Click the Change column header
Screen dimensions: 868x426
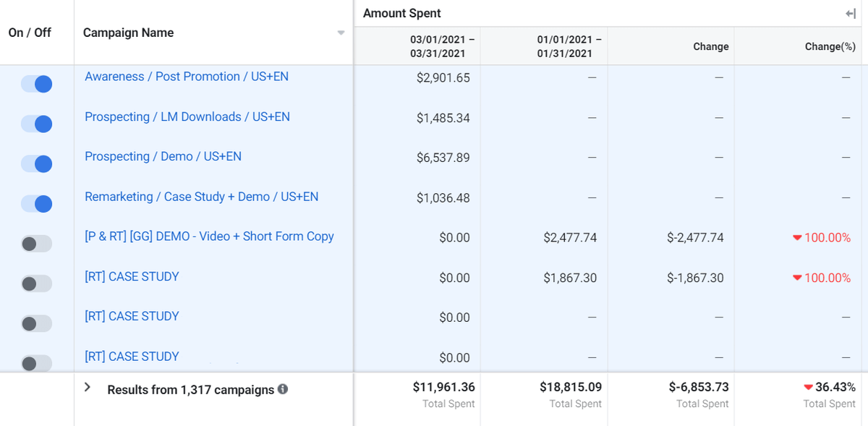pyautogui.click(x=710, y=46)
